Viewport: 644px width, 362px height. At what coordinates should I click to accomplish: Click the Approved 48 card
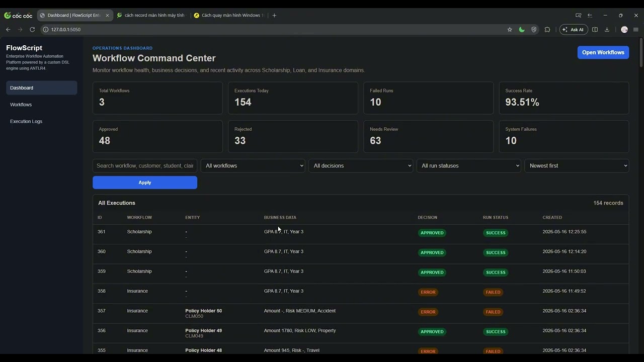[157, 136]
